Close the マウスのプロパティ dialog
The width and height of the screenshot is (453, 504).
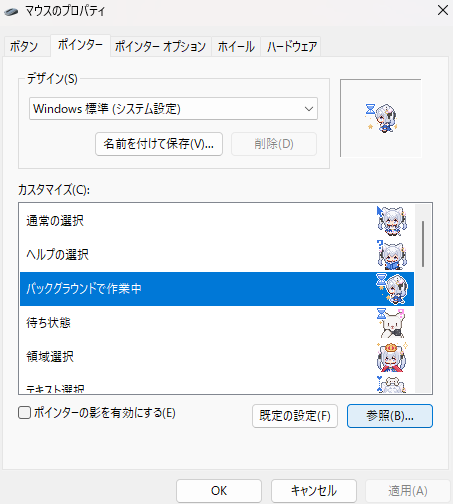coord(443,10)
